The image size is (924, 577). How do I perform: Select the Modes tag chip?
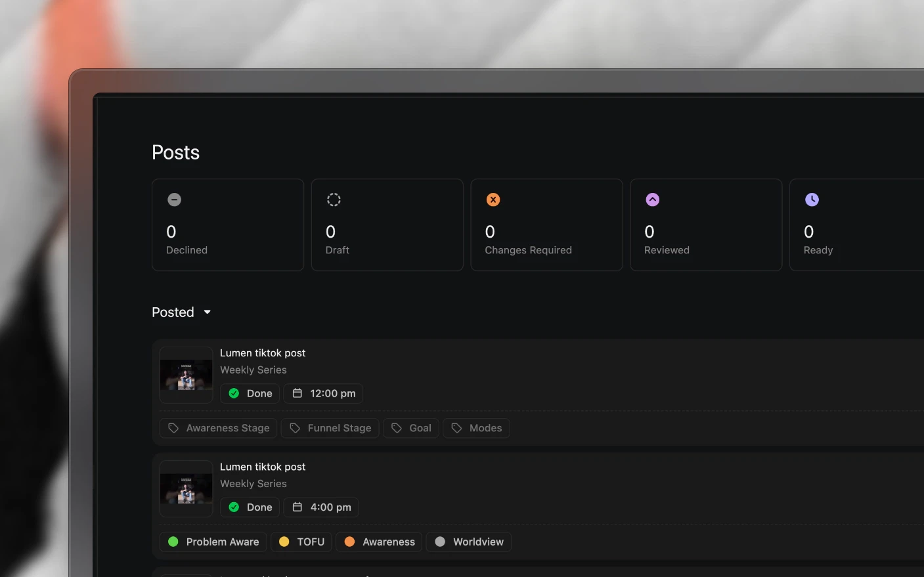point(476,428)
